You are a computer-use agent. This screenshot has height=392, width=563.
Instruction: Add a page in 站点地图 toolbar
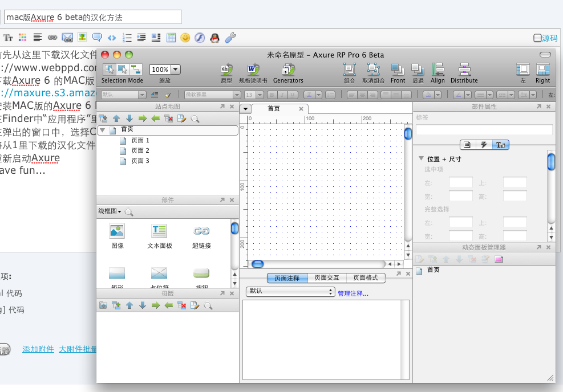coord(103,119)
